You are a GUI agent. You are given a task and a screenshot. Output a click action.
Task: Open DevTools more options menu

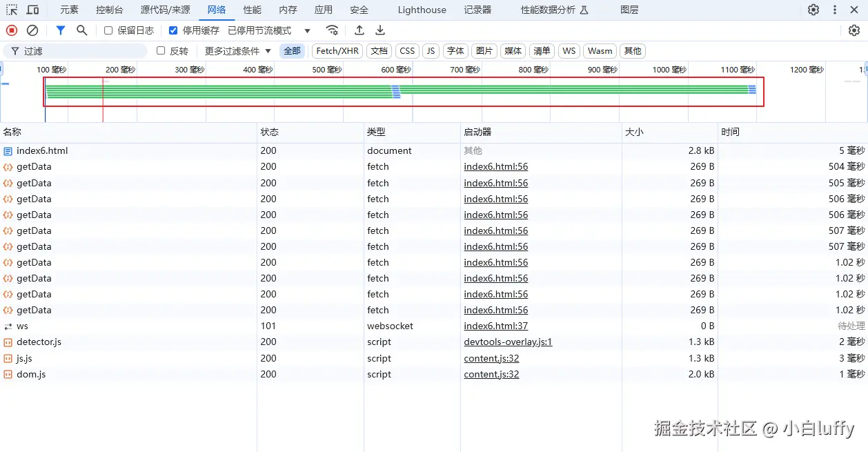tap(835, 10)
